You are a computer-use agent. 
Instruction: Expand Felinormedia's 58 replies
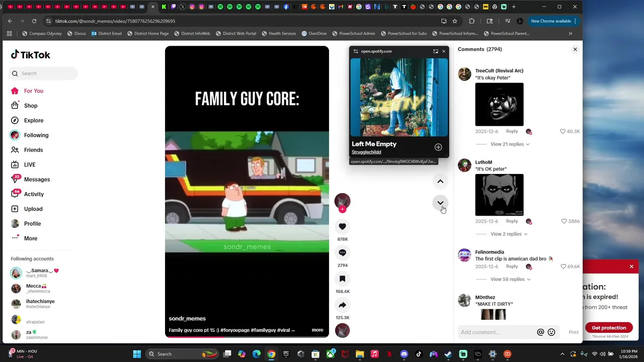tap(510, 279)
